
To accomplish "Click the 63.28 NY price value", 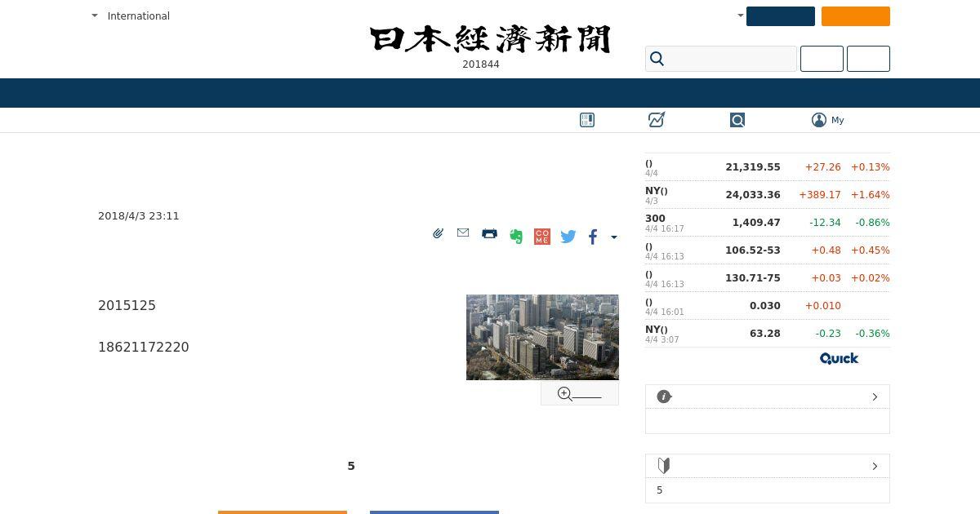I will (765, 334).
